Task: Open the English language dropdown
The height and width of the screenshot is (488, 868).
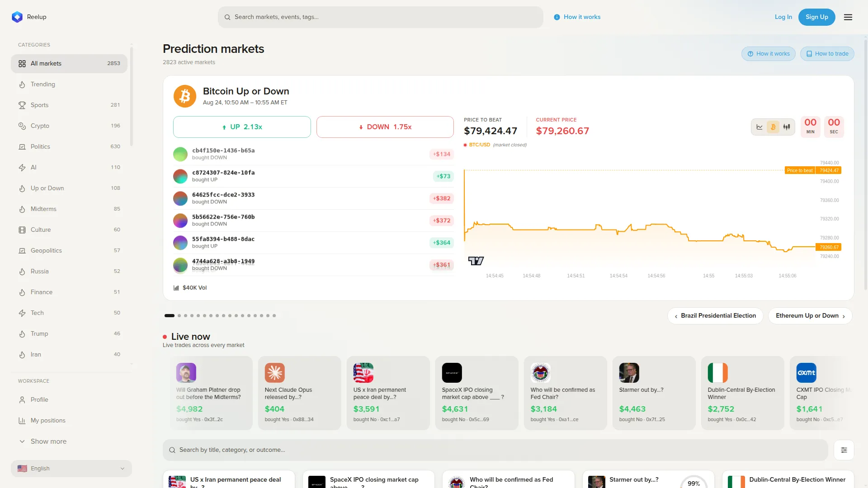Action: click(x=71, y=469)
